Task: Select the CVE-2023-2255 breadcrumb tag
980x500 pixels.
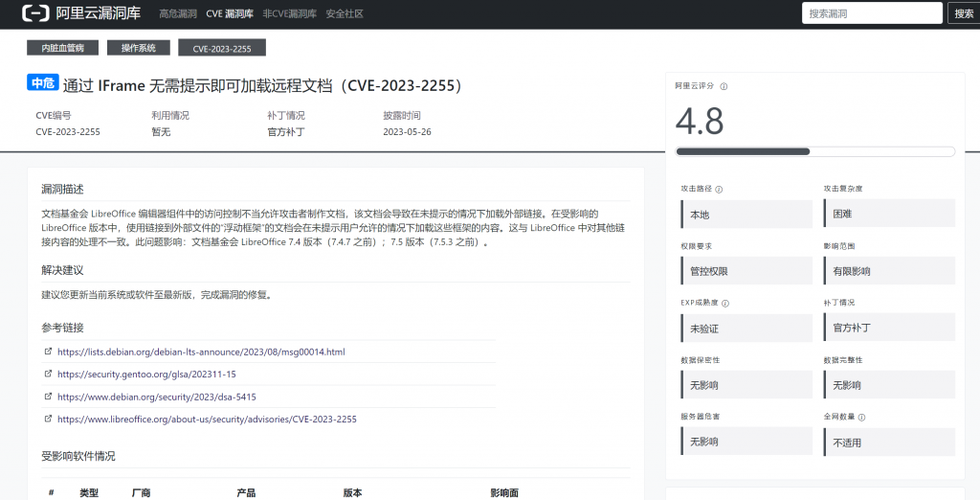Action: pos(222,48)
